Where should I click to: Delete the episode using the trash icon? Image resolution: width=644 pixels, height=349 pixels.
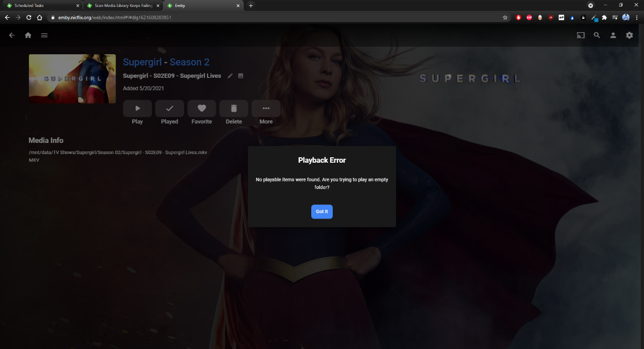coord(233,108)
